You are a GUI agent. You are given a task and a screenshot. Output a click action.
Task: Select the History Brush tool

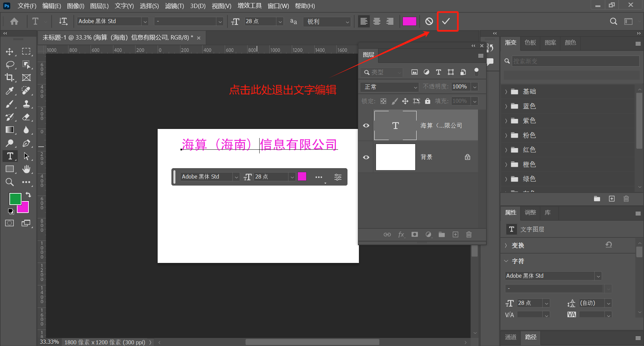tap(9, 117)
